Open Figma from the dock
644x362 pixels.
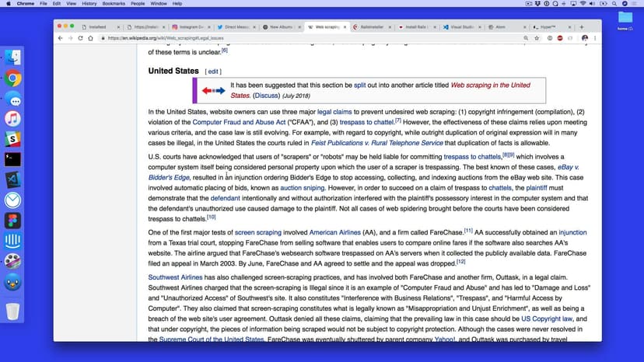13,220
